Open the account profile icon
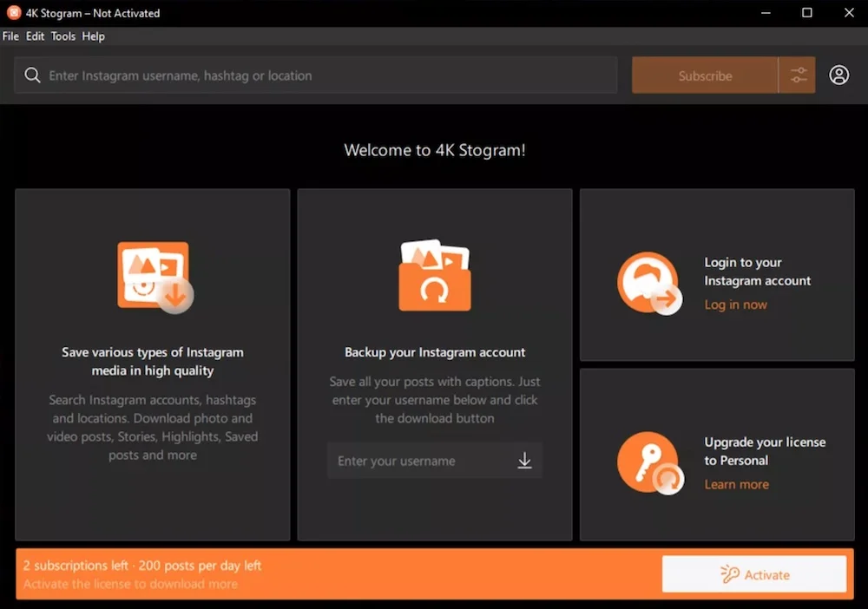 838,75
